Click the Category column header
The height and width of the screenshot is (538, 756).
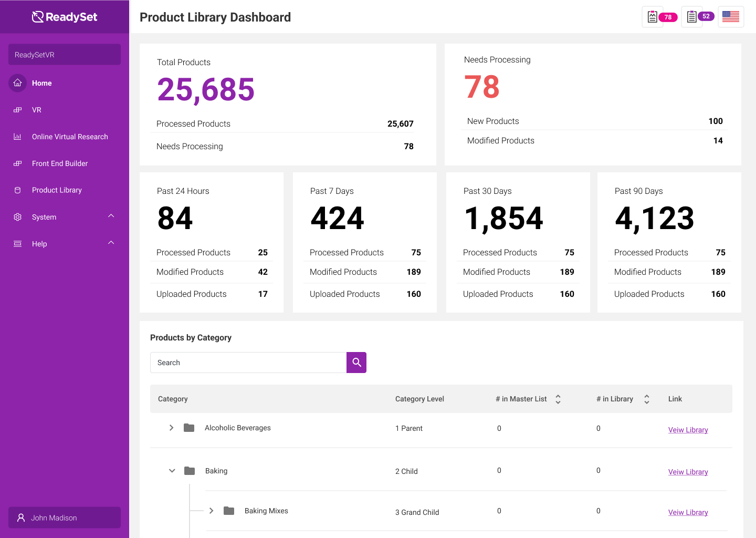(x=173, y=399)
